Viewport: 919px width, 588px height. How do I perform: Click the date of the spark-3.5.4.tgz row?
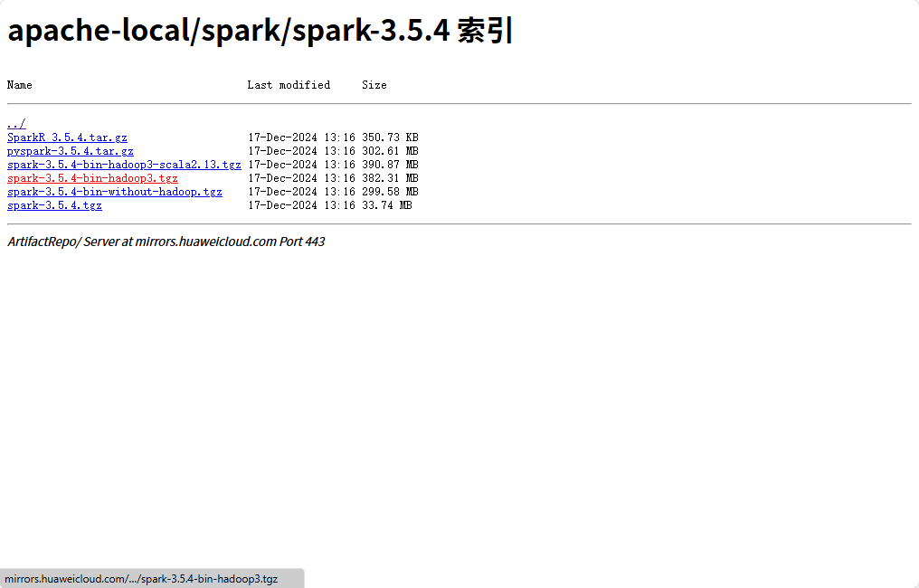[301, 204]
